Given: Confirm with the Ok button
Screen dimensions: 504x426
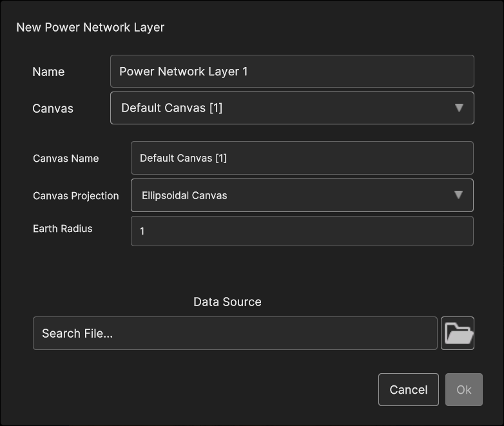Looking at the screenshot, I should (x=463, y=390).
